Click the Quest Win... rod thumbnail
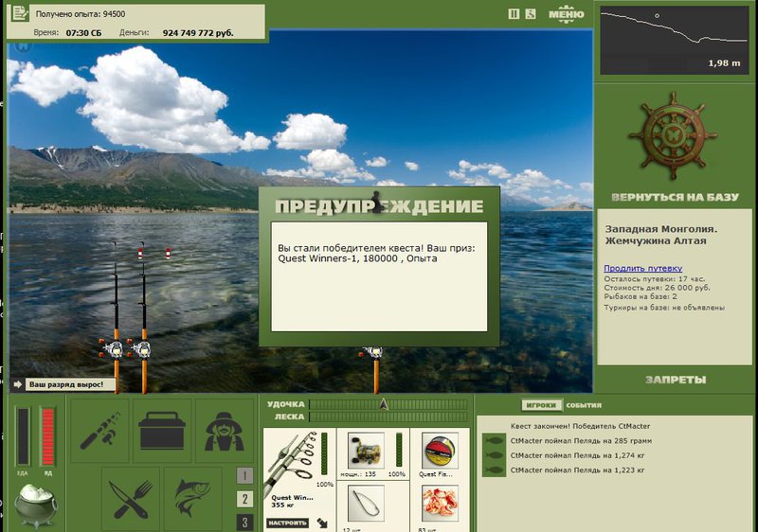Screen dimensions: 758x532 pos(292,464)
